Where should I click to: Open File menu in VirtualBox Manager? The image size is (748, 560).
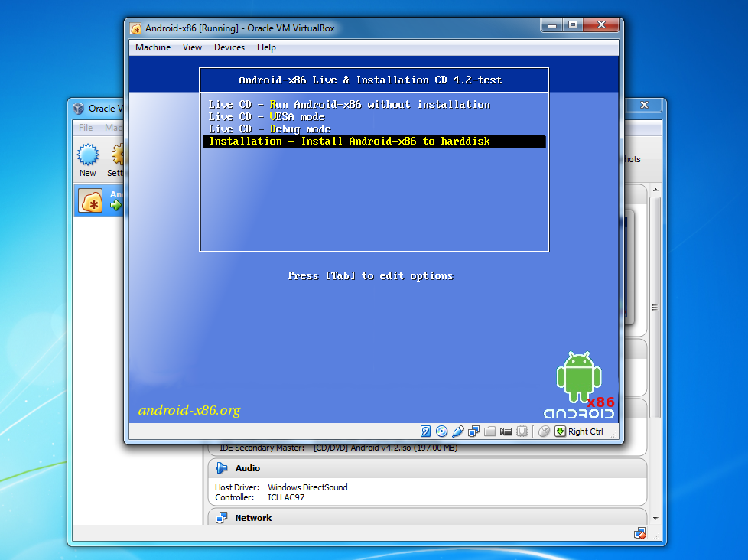click(x=86, y=128)
